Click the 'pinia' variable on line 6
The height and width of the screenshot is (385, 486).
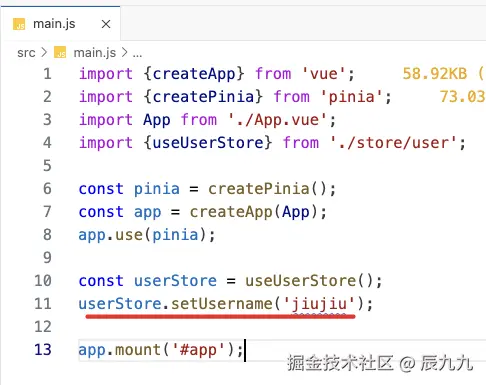pos(157,189)
